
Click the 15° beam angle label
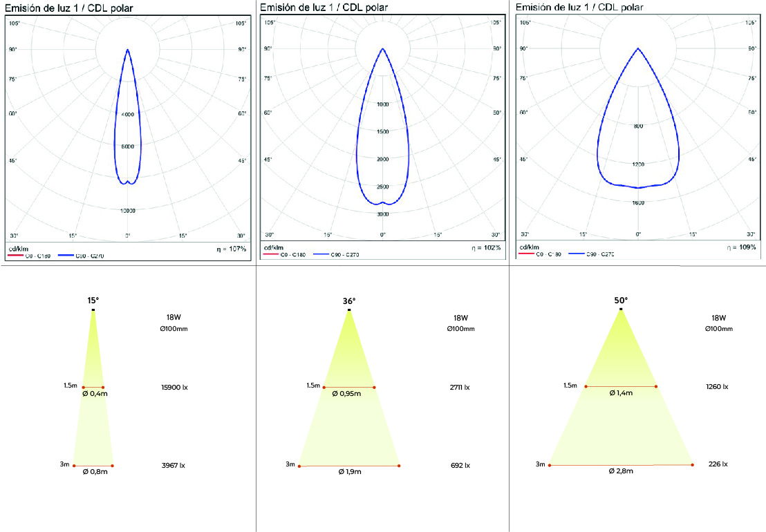click(93, 301)
